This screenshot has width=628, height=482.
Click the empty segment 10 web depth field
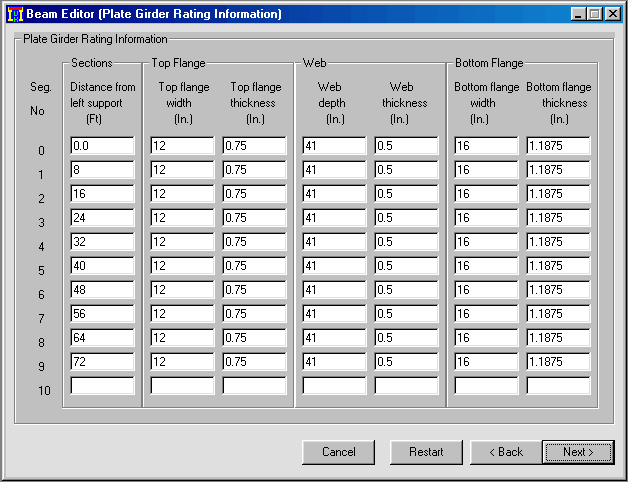pos(334,386)
